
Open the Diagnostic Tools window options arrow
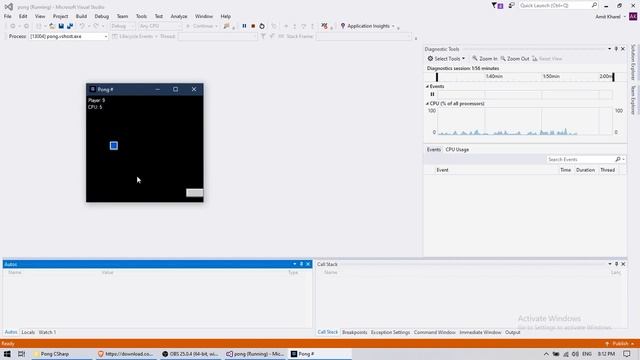tap(609, 49)
